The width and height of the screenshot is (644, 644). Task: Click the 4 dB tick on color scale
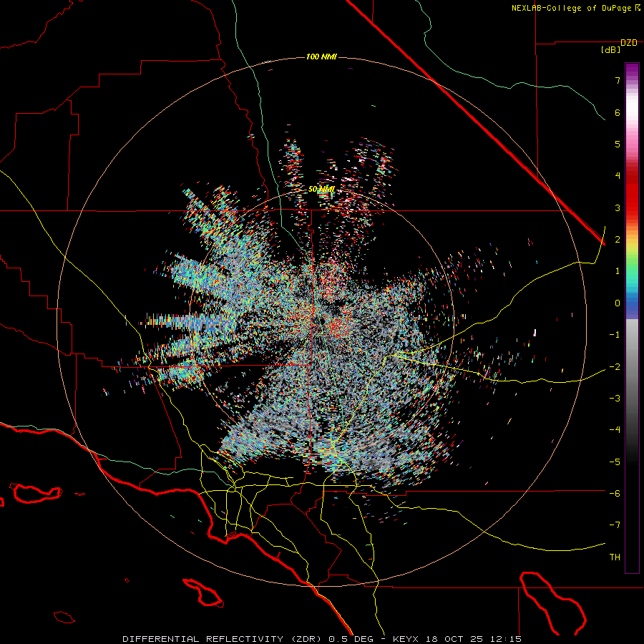click(618, 176)
